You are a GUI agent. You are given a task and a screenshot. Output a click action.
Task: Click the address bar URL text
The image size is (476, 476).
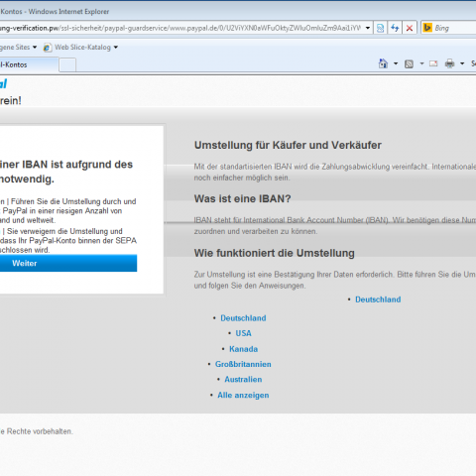(180, 28)
